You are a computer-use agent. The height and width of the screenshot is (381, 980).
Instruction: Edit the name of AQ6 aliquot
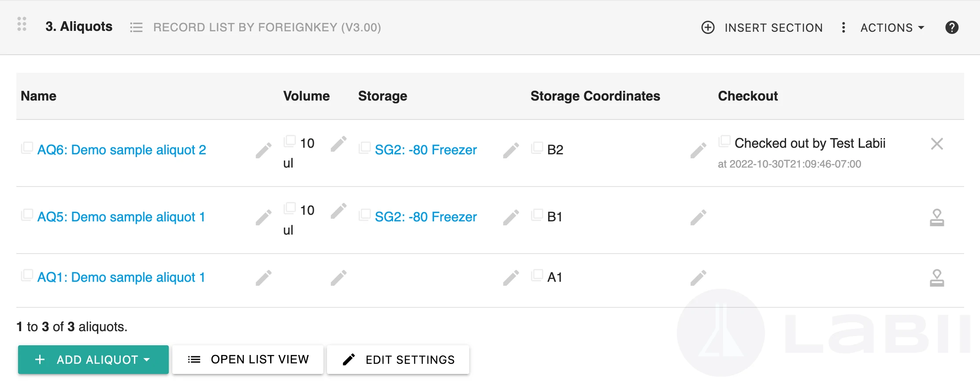click(x=264, y=150)
